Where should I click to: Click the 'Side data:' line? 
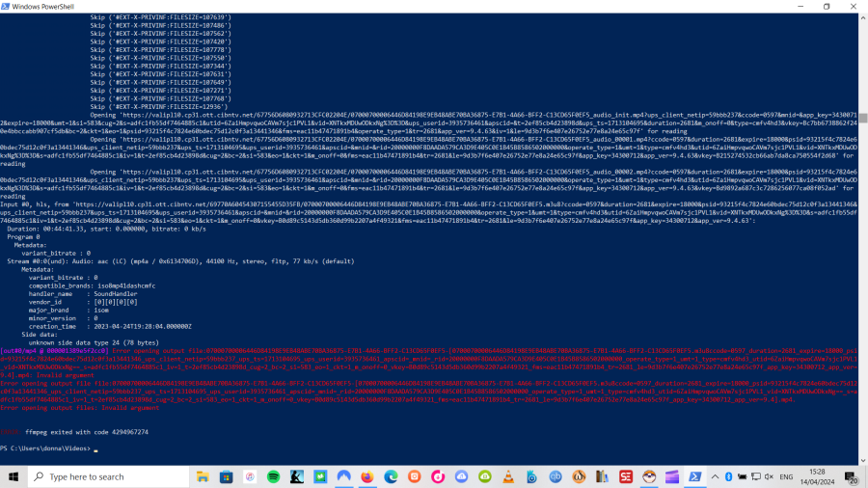pos(40,335)
